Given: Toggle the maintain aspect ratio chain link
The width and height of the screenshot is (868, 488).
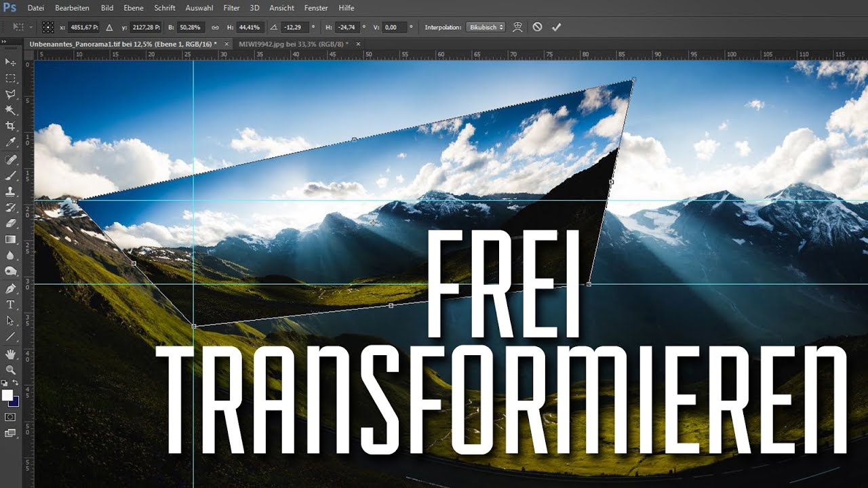Looking at the screenshot, I should [215, 27].
